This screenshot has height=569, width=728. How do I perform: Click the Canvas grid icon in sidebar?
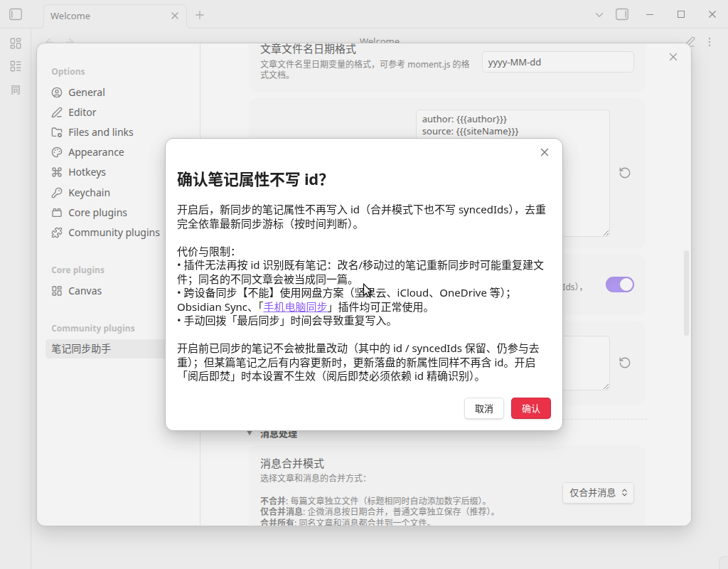(57, 291)
